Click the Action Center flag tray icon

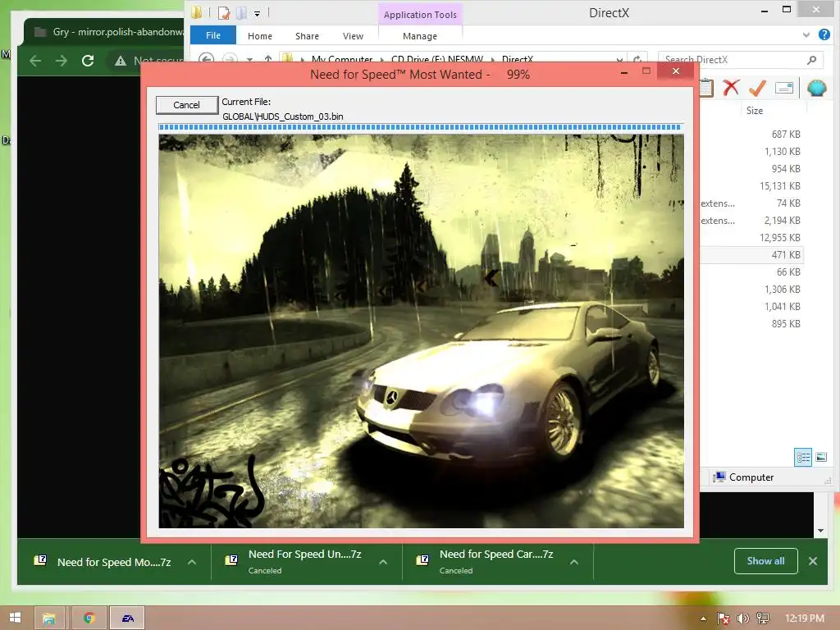724,619
